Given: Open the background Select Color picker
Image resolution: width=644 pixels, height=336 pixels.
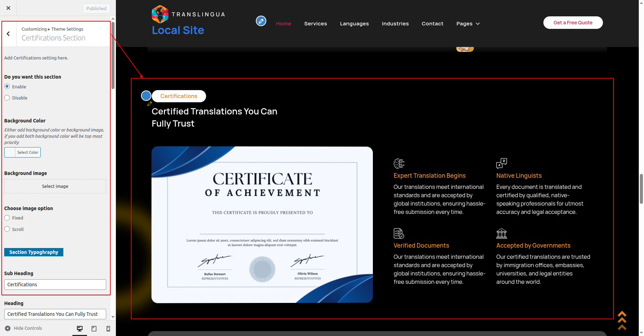Looking at the screenshot, I should [x=23, y=152].
